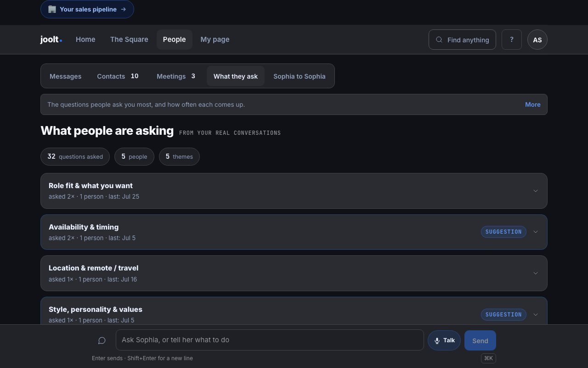Click the FROM YOUR REAL CONVERSATIONS label
588x368 pixels.
click(230, 133)
